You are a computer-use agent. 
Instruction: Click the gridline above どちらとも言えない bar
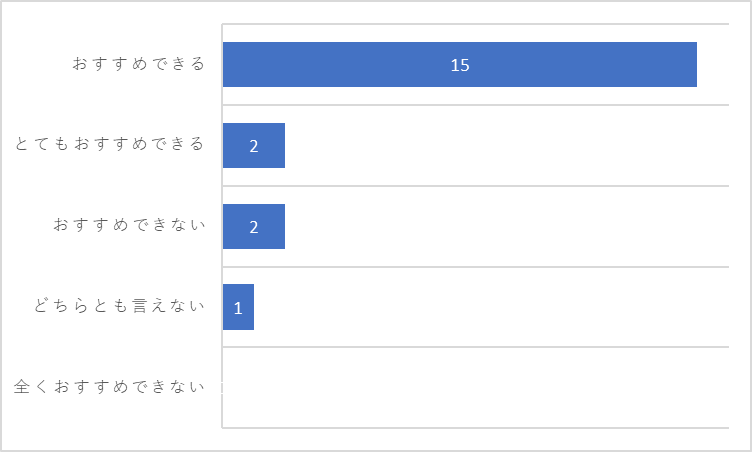[x=476, y=266]
